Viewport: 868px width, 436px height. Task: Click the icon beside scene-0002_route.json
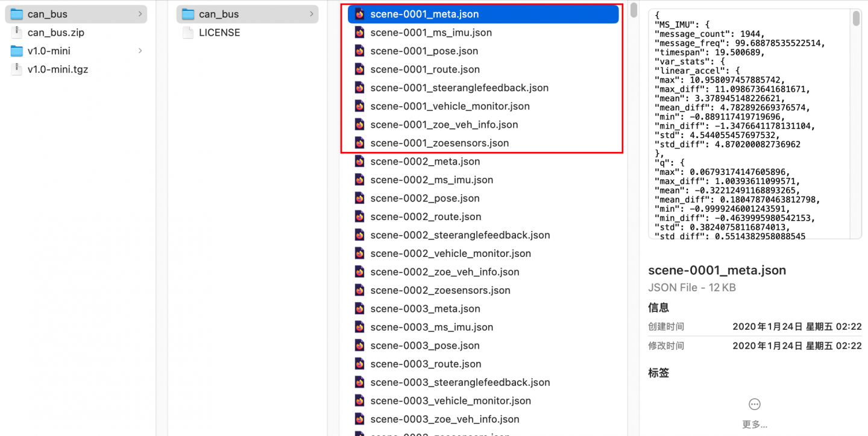click(x=360, y=216)
